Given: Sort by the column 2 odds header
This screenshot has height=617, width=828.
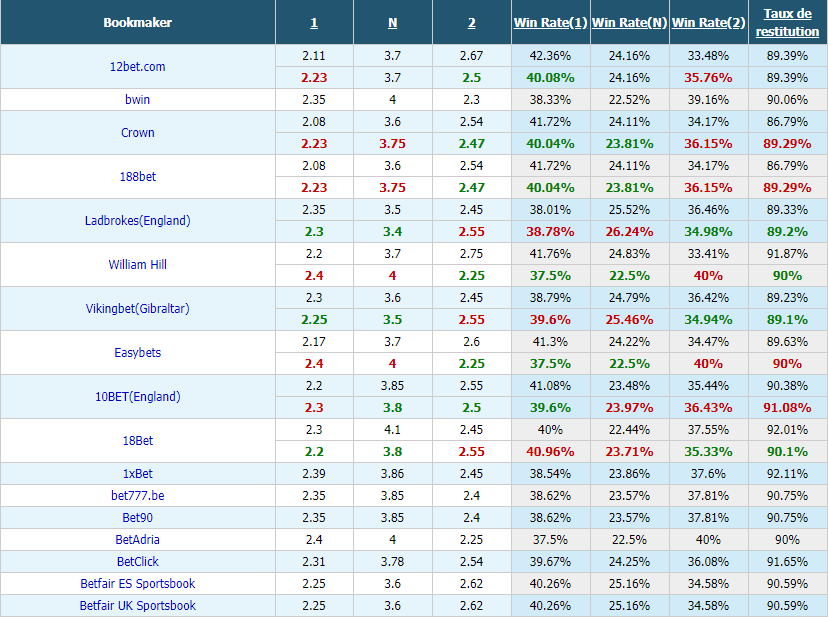Looking at the screenshot, I should [472, 23].
